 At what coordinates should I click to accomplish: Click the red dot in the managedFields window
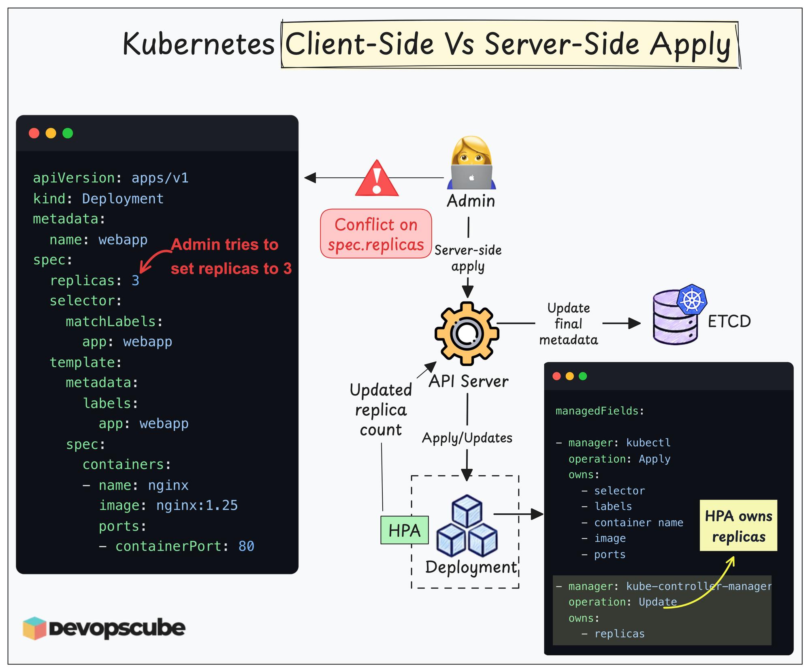pos(557,376)
